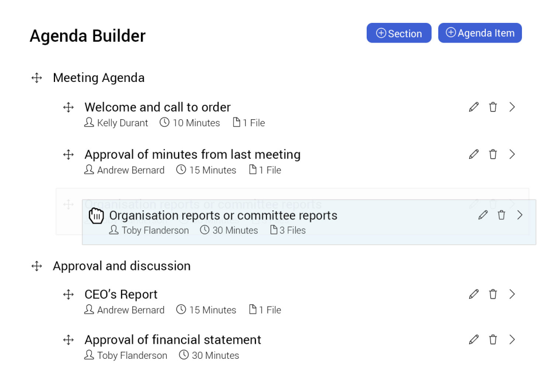
Task: Click the move handle for Meeting Agenda section
Action: 37,77
